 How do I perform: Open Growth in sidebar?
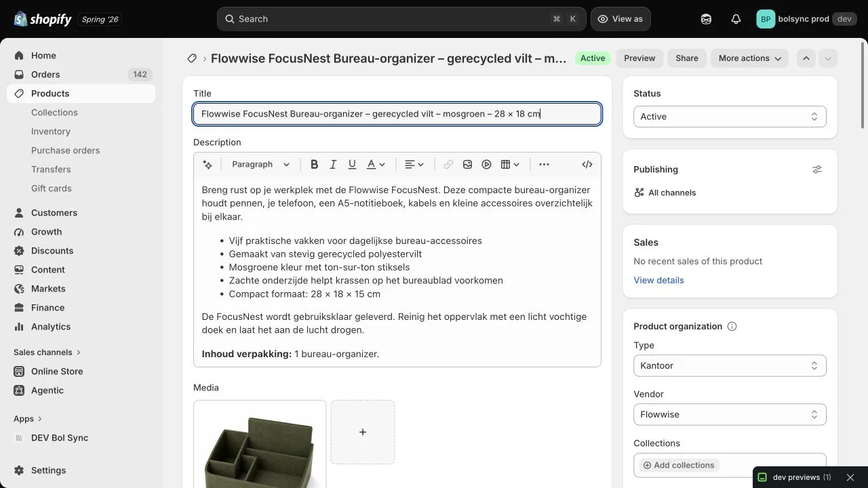pos(81,232)
